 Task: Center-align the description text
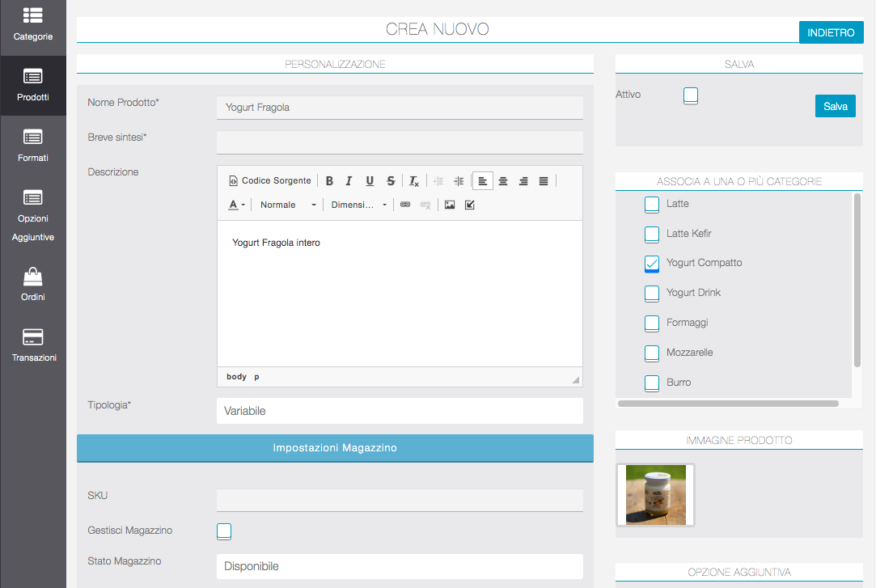tap(503, 181)
